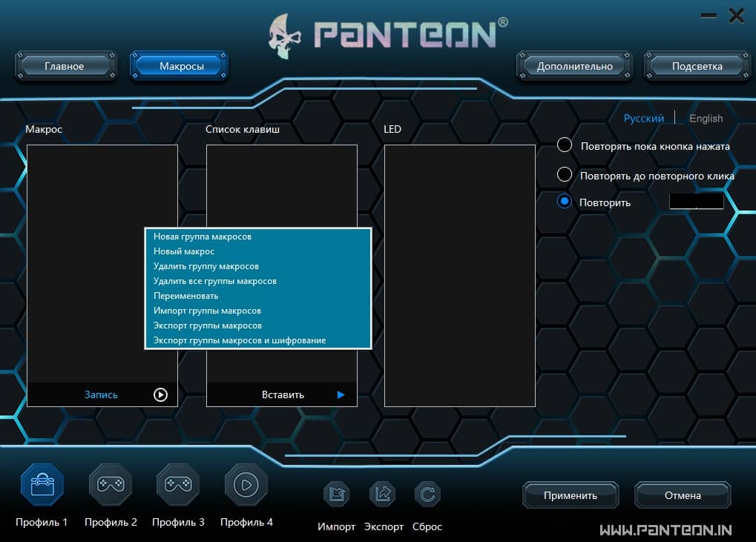Click the Отмена button
Viewport: 756px width, 542px height.
(x=683, y=495)
